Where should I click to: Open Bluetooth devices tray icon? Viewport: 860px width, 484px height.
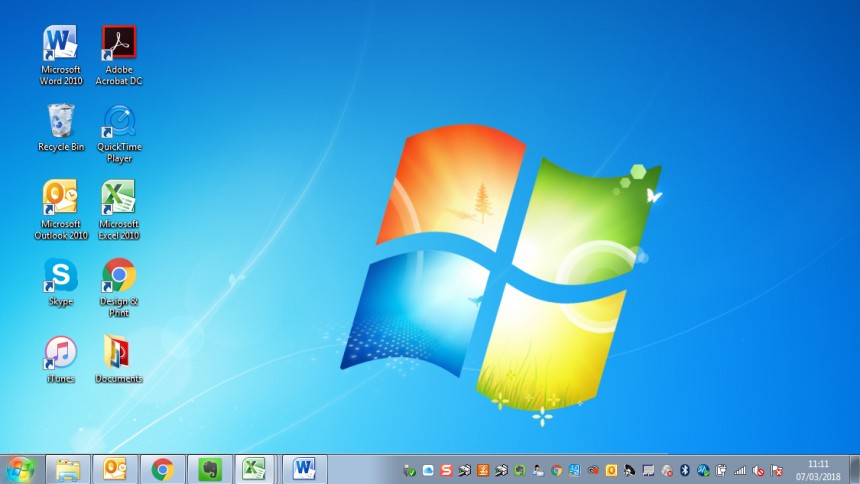click(684, 470)
